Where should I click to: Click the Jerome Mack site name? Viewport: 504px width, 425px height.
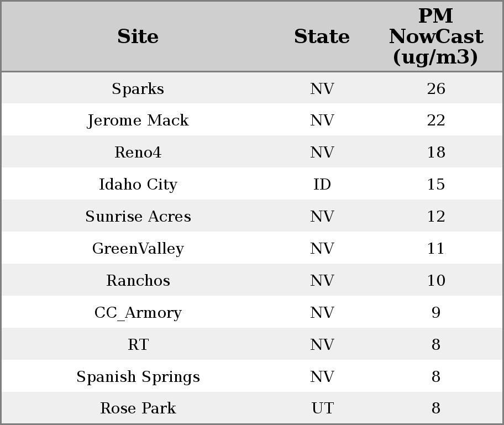click(138, 120)
